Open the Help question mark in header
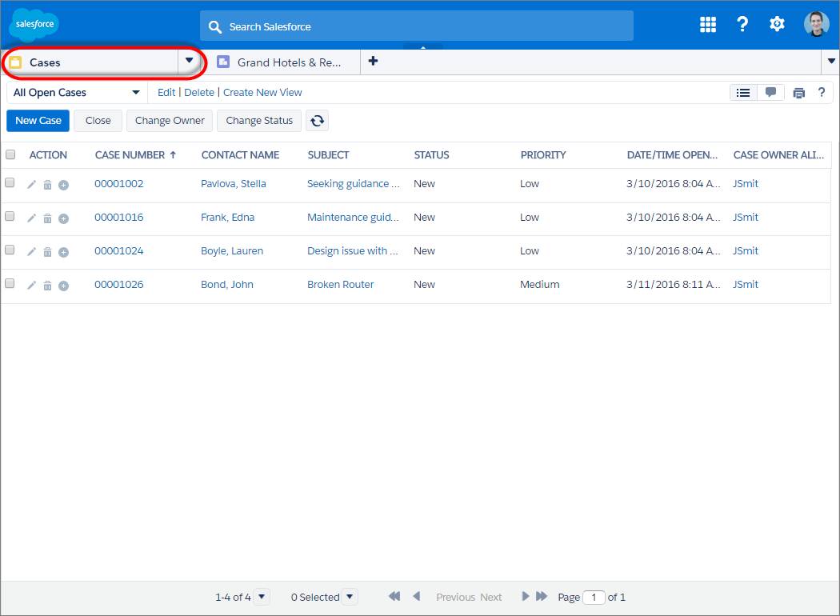 point(742,24)
